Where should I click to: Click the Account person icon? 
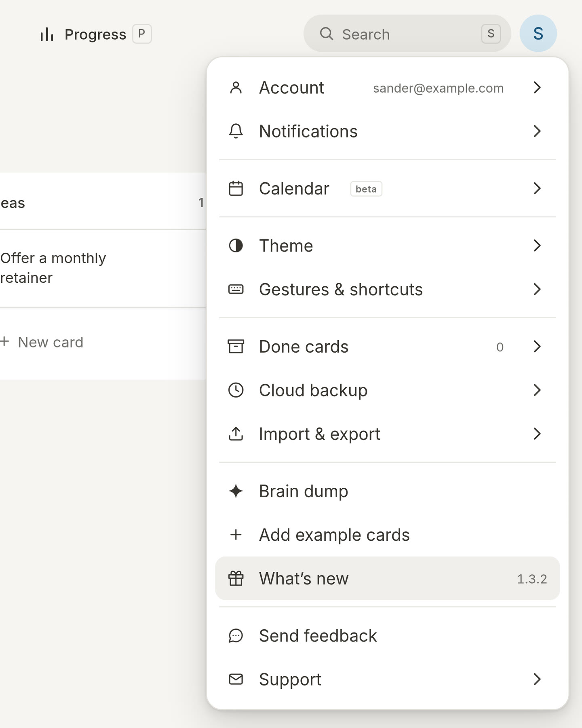[236, 87]
